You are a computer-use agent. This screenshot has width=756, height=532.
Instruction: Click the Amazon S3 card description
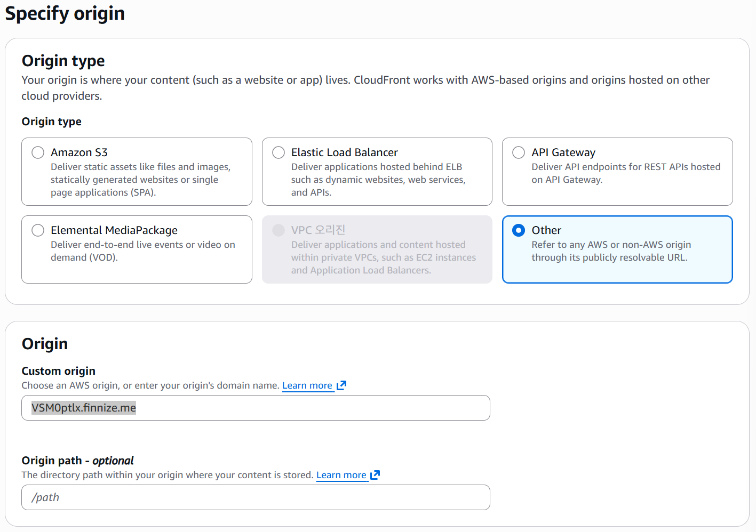click(140, 180)
